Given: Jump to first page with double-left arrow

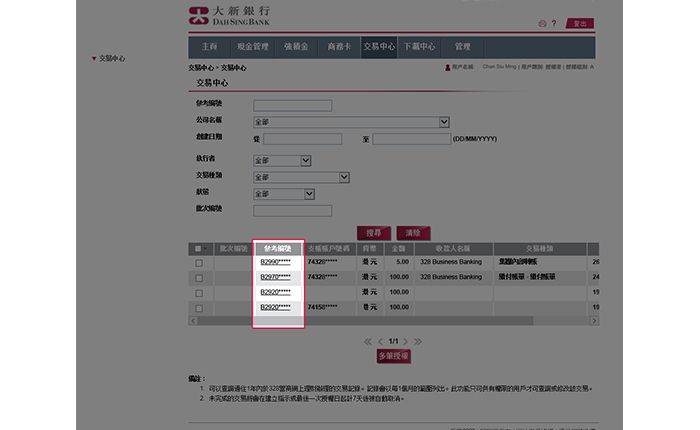Looking at the screenshot, I should pyautogui.click(x=367, y=342).
